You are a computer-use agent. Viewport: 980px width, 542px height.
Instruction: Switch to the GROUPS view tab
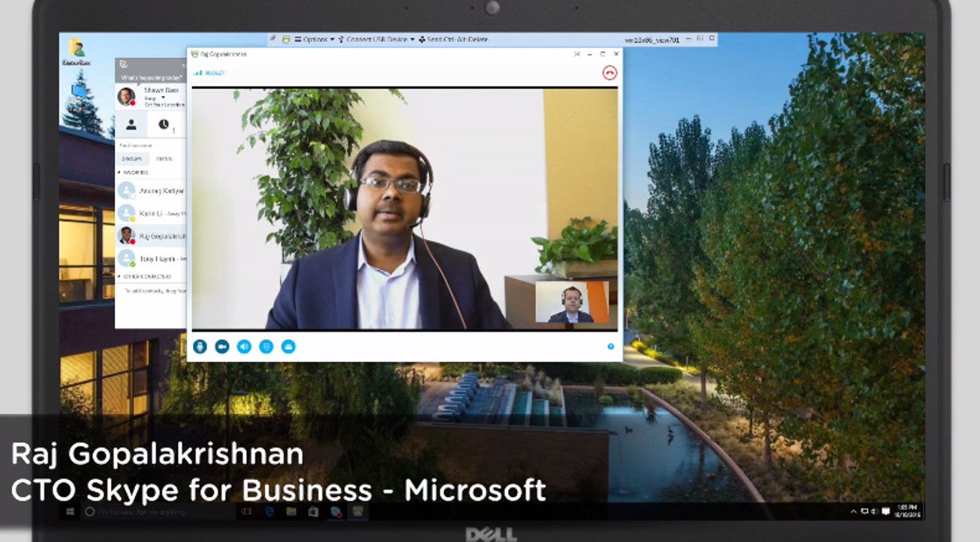(132, 159)
